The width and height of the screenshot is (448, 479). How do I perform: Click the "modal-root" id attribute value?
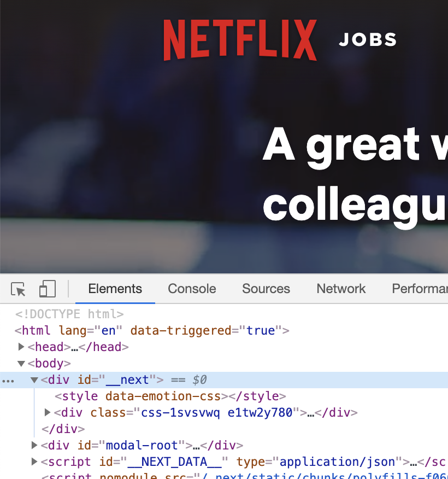(142, 446)
